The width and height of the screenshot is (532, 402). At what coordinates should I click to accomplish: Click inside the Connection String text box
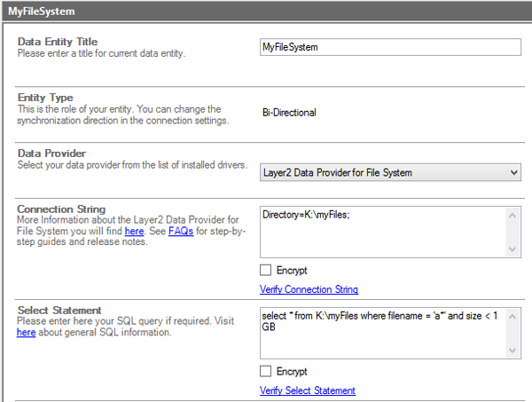coord(381,233)
